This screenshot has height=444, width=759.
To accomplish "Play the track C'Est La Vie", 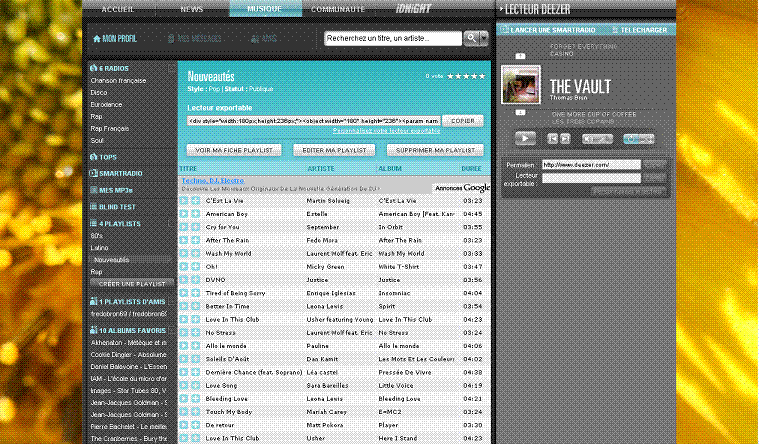I will tap(184, 200).
